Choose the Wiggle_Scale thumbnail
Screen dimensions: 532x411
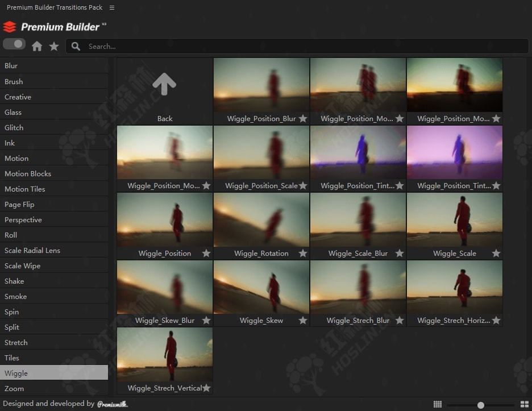455,219
